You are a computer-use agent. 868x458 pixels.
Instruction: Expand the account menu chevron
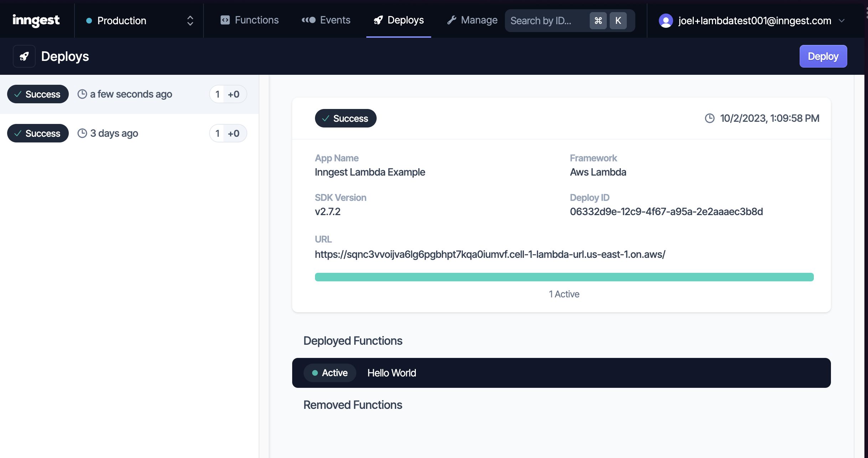click(842, 21)
